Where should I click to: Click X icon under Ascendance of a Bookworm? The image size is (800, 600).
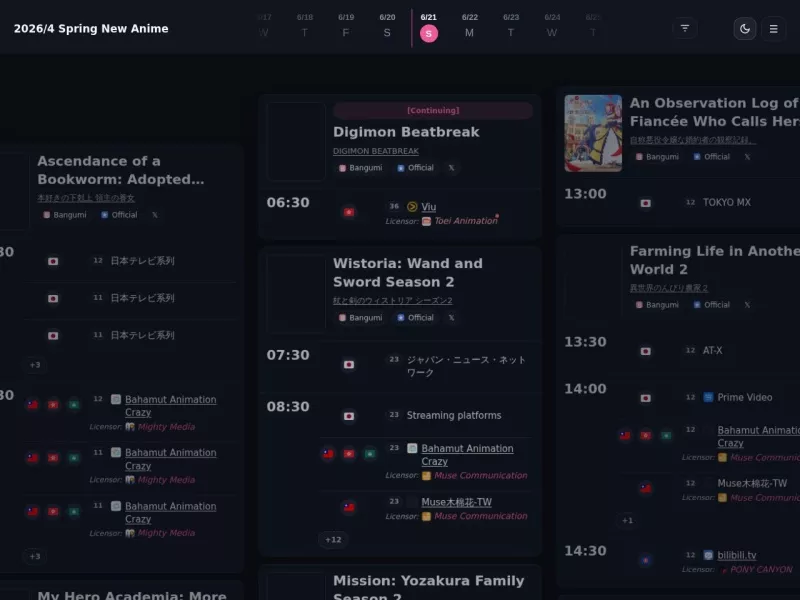click(155, 215)
